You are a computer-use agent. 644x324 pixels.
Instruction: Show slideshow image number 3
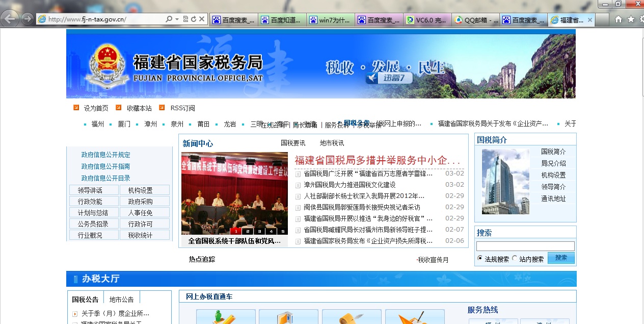(259, 231)
